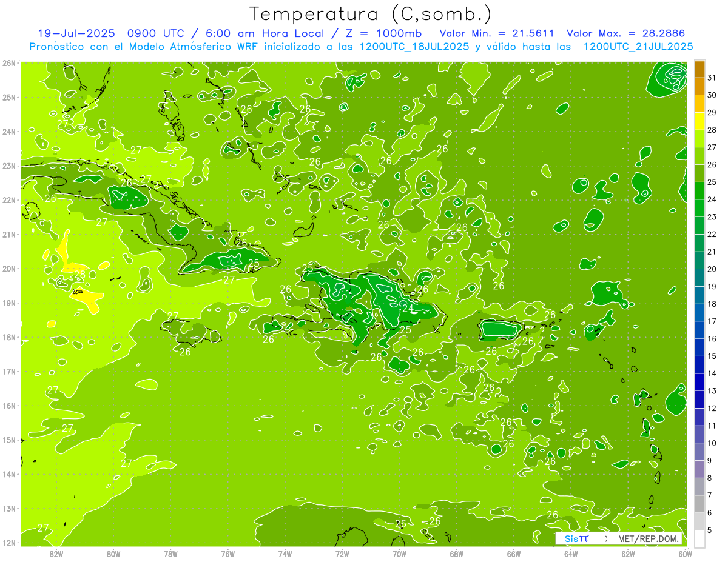Viewport: 728px width, 562px height.
Task: Select the date text '19-Jul-2025'
Action: (76, 33)
